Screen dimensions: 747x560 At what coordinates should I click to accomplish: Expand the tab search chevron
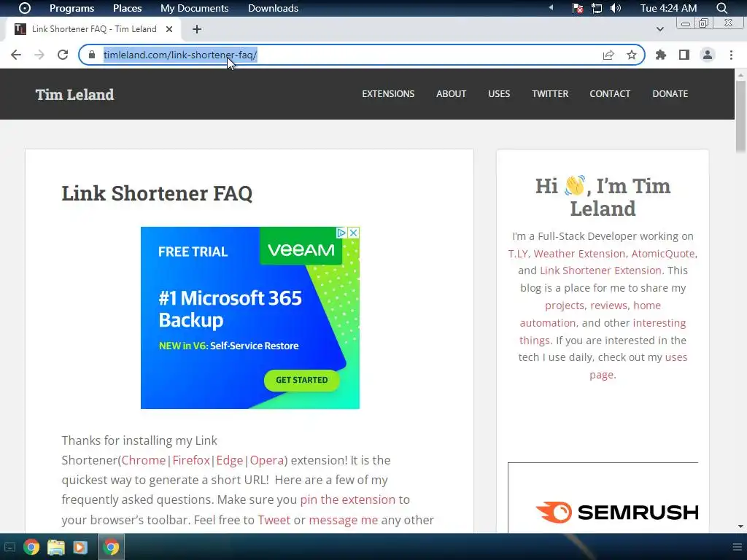659,29
